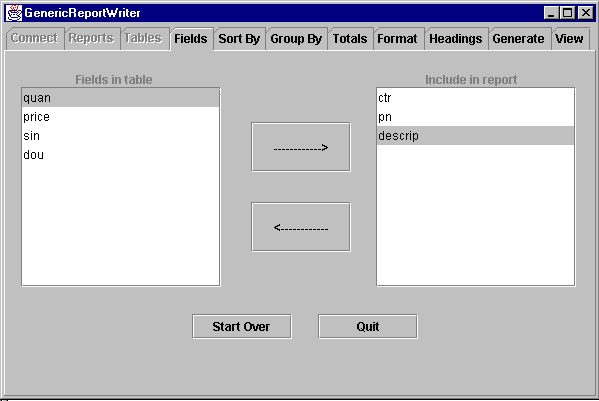This screenshot has height=401, width=599.
Task: Select ctr in Include in report list
Action: tap(476, 98)
